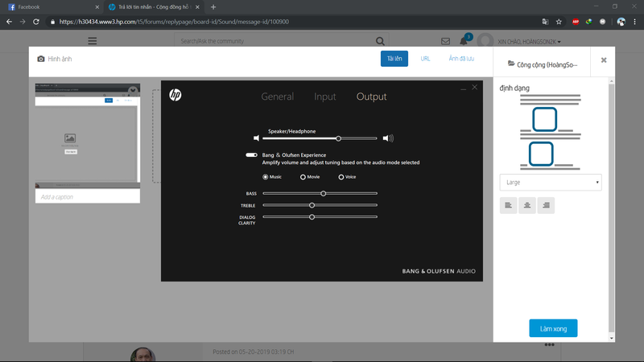The height and width of the screenshot is (362, 644).
Task: Open the hamburger menu on HP forum
Action: coord(93,41)
